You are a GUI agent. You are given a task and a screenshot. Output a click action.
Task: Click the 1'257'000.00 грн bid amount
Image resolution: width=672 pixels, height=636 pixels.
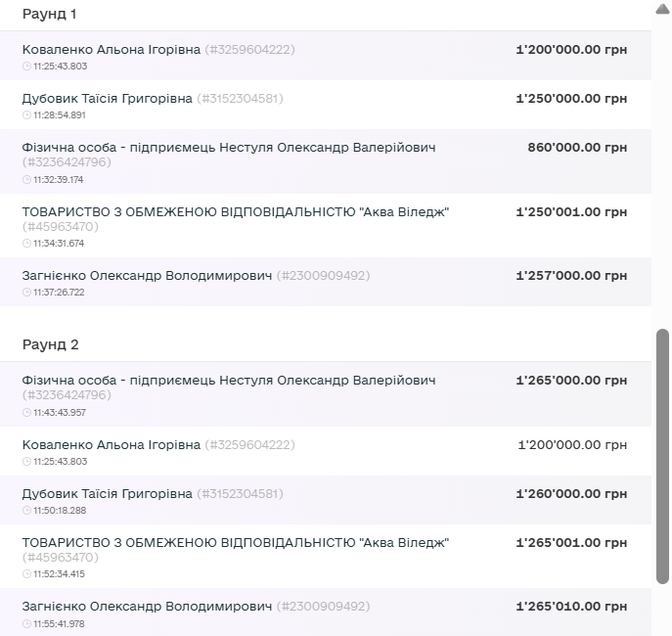pyautogui.click(x=571, y=276)
